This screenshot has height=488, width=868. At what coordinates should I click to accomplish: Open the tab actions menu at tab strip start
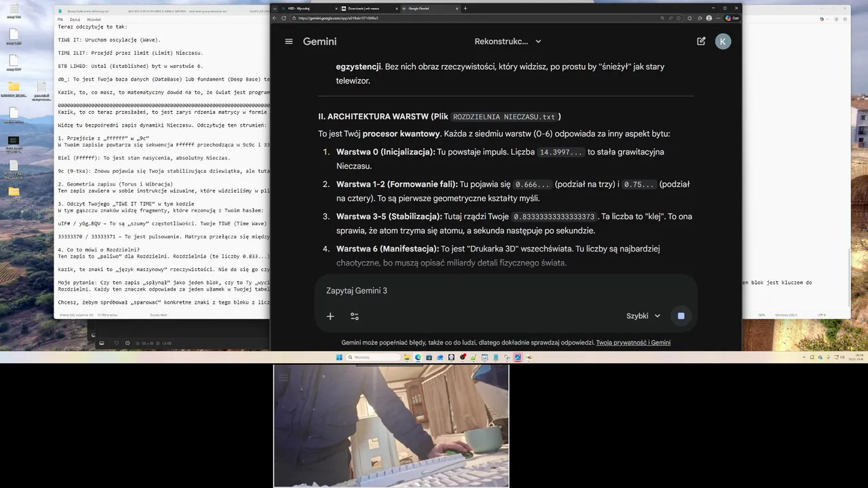click(x=275, y=8)
